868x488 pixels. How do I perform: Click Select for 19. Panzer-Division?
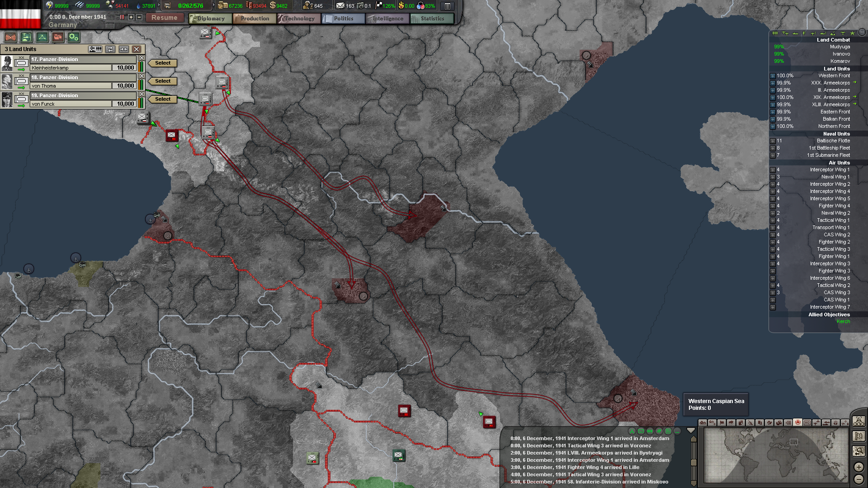coord(163,99)
